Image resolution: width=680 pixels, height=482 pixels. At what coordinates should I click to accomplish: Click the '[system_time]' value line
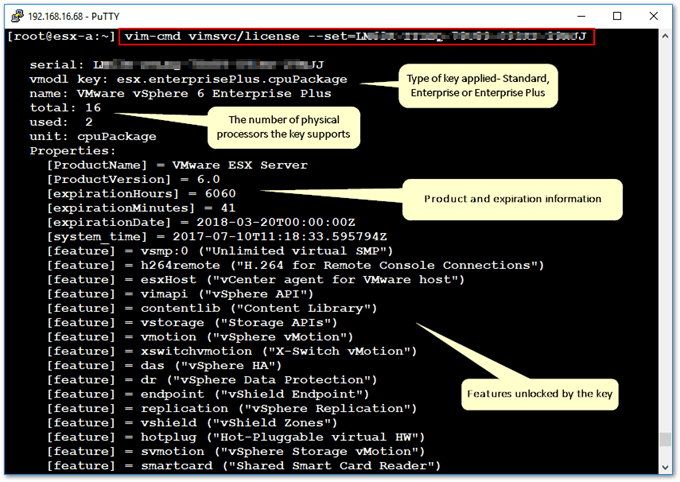click(x=217, y=237)
